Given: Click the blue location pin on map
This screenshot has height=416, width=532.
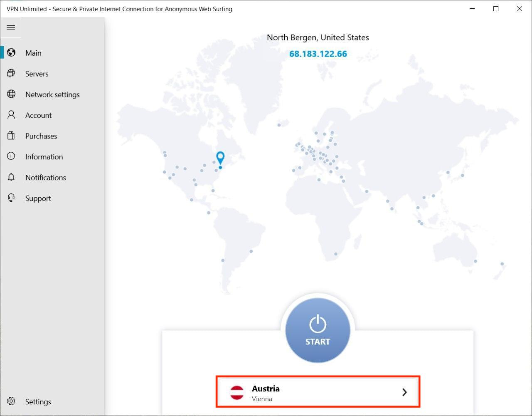Looking at the screenshot, I should (x=220, y=158).
